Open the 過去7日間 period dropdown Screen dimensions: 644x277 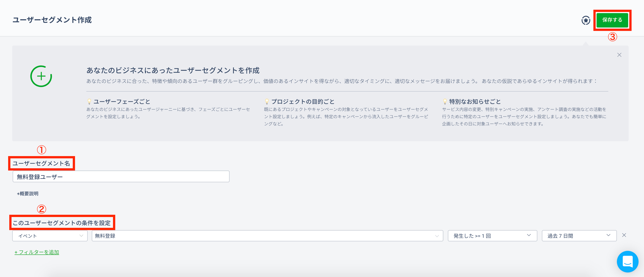(x=579, y=236)
